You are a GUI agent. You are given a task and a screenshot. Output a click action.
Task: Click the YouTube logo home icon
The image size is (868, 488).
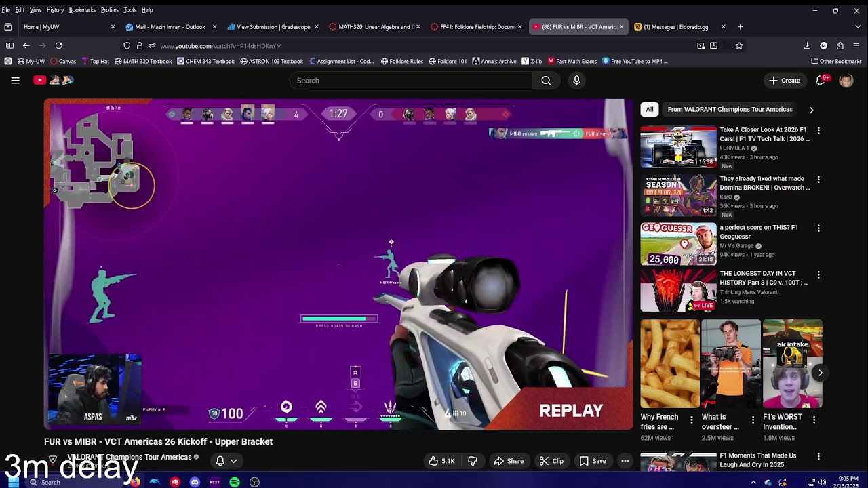coord(39,80)
